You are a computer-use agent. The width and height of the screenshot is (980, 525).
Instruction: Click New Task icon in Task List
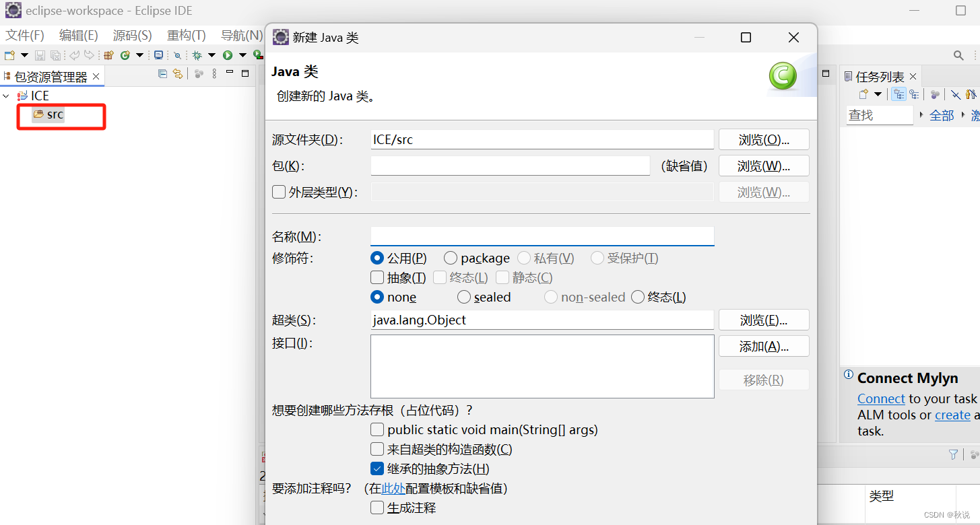click(863, 94)
